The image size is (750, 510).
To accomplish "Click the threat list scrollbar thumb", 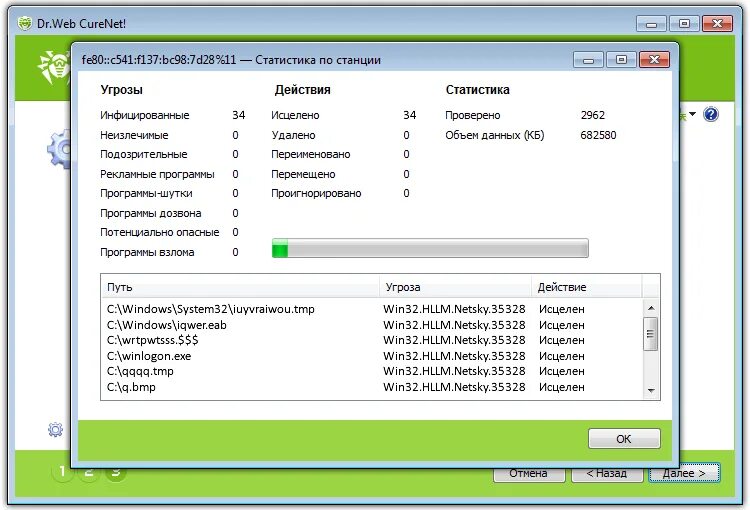I will pyautogui.click(x=651, y=333).
